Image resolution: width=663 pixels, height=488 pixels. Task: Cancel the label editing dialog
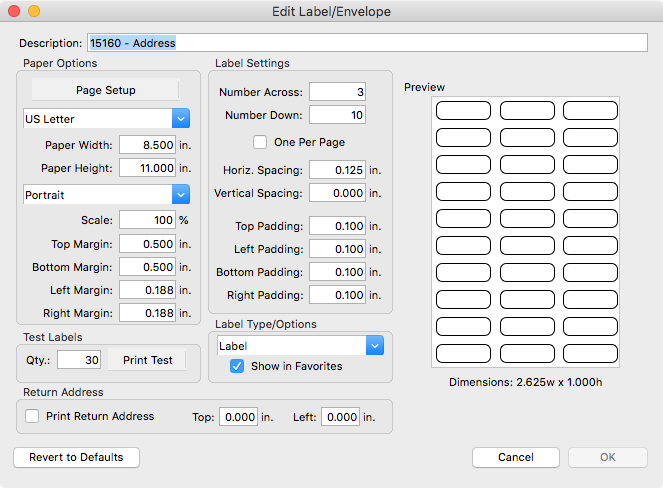pyautogui.click(x=515, y=457)
